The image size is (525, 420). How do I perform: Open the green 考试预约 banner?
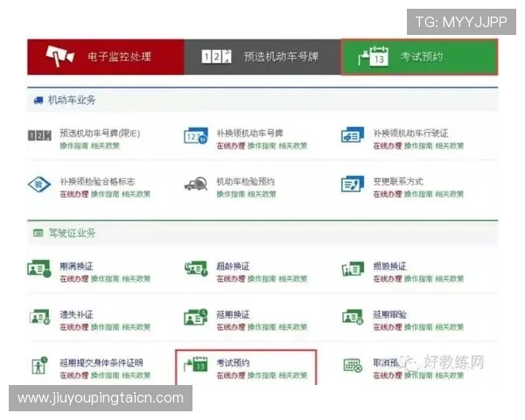pyautogui.click(x=419, y=57)
